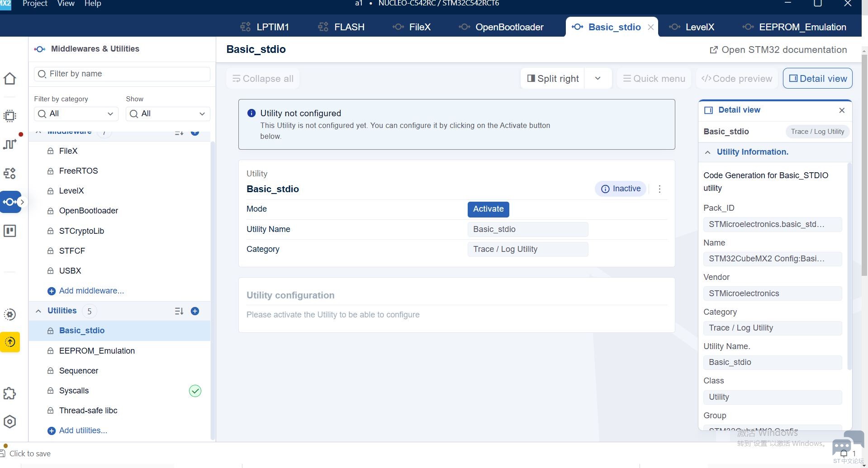This screenshot has width=868, height=468.
Task: Open the notification bell in status bar
Action: tap(844, 454)
